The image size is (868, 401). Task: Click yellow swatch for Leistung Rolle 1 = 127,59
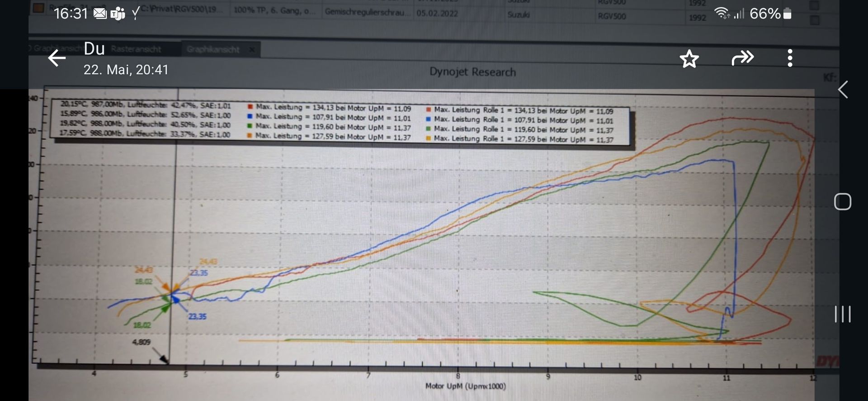coord(428,138)
